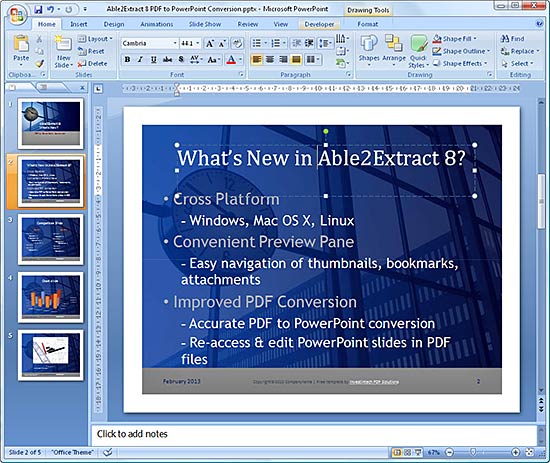Open the Shapes gallery
This screenshot has width=550, height=463.
369,49
